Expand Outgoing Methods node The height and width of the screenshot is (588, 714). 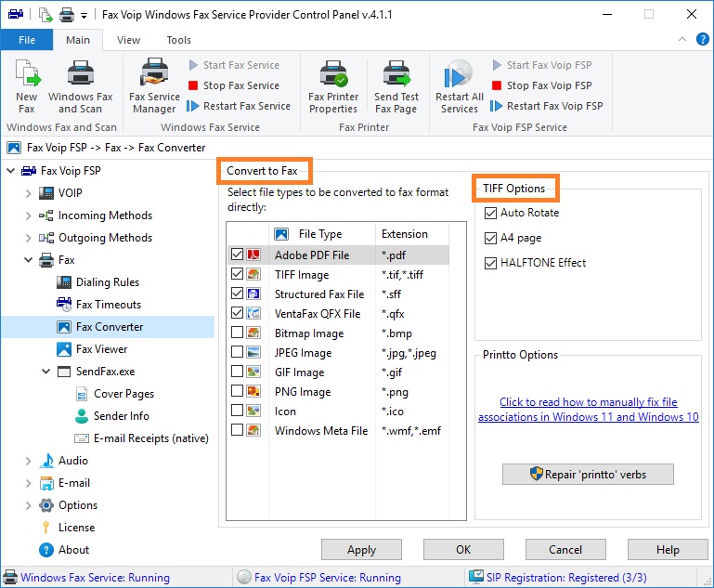[x=28, y=238]
